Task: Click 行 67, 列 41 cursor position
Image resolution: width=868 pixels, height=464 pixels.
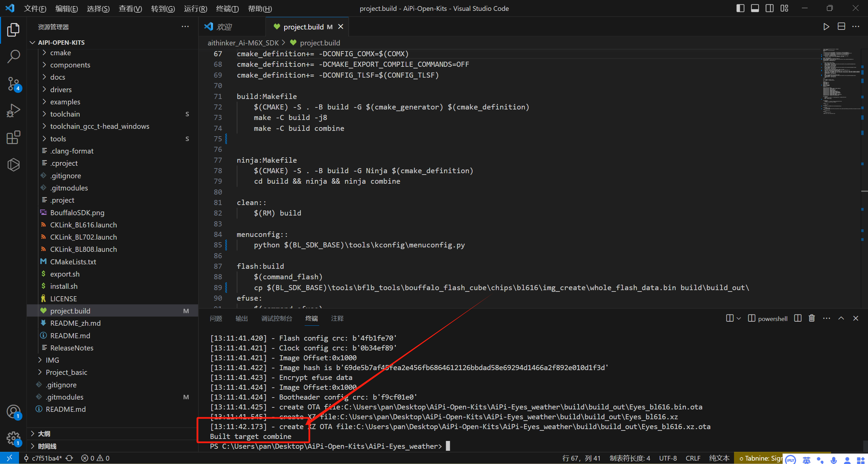Action: coord(581,458)
